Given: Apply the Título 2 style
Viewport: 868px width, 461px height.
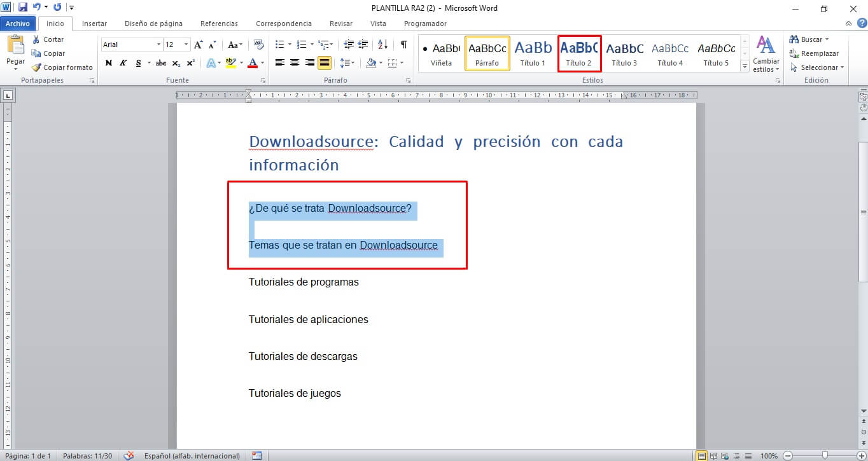Looking at the screenshot, I should [x=579, y=53].
